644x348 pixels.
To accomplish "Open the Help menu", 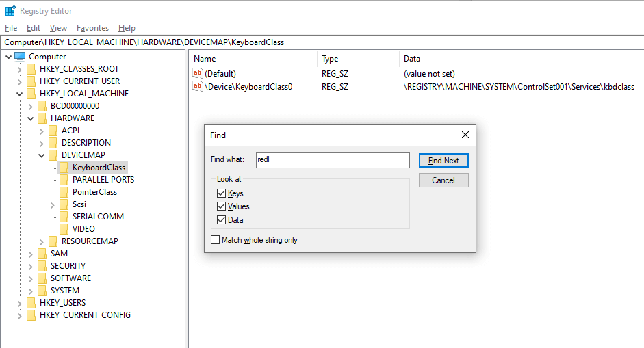I will coord(127,28).
